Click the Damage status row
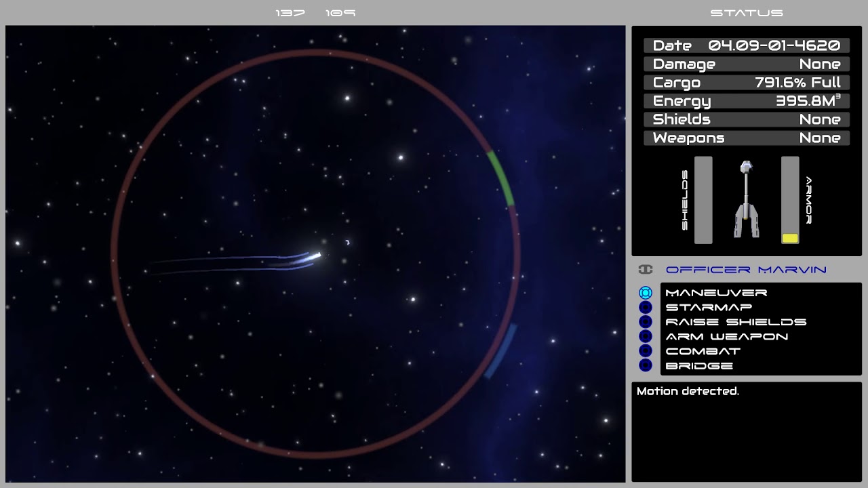 746,64
